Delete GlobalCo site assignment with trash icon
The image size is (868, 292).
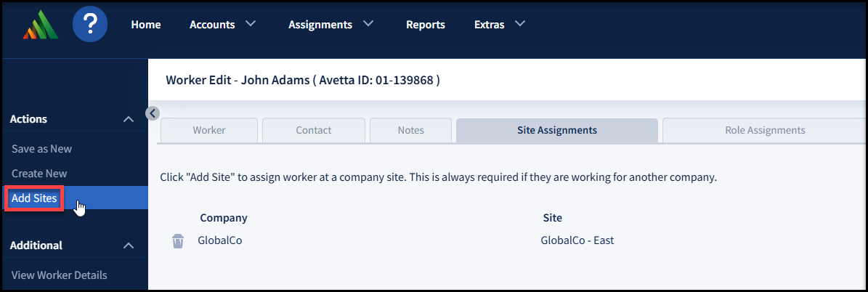pyautogui.click(x=178, y=241)
